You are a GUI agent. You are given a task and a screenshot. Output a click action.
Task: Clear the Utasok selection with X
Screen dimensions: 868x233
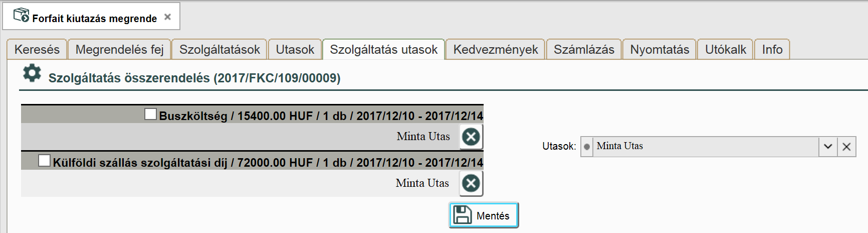pos(846,147)
